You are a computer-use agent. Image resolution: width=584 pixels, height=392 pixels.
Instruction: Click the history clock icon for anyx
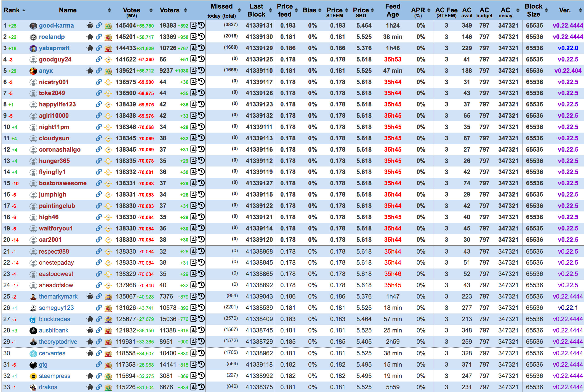coord(202,70)
